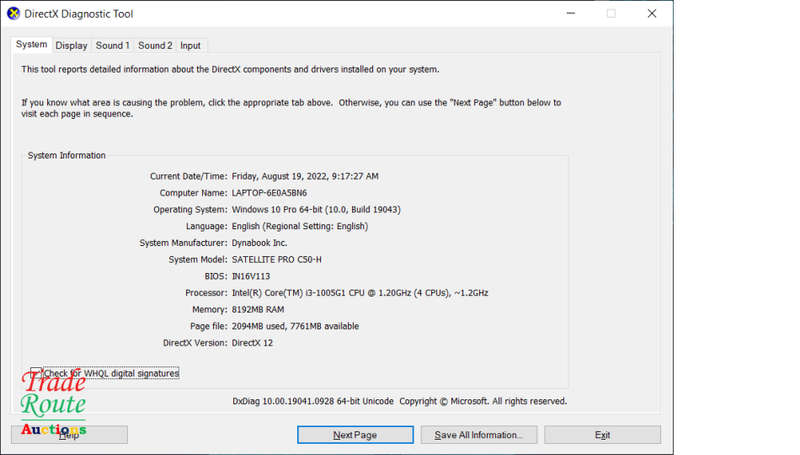Click the DxDiag version copyright text
800x455 pixels.
399,401
